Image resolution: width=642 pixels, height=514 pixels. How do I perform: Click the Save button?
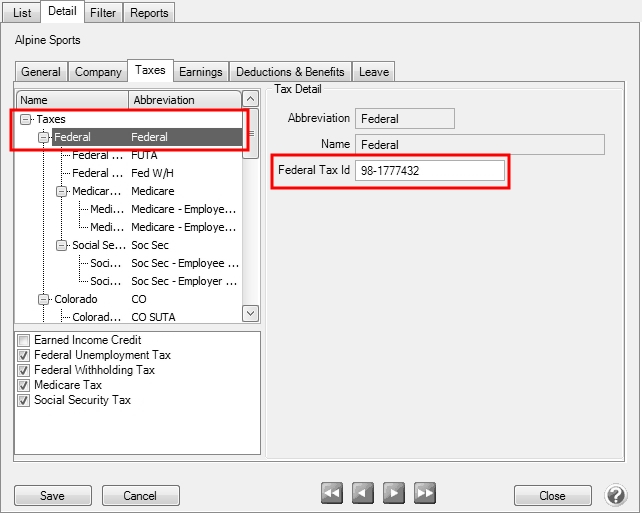coord(52,496)
